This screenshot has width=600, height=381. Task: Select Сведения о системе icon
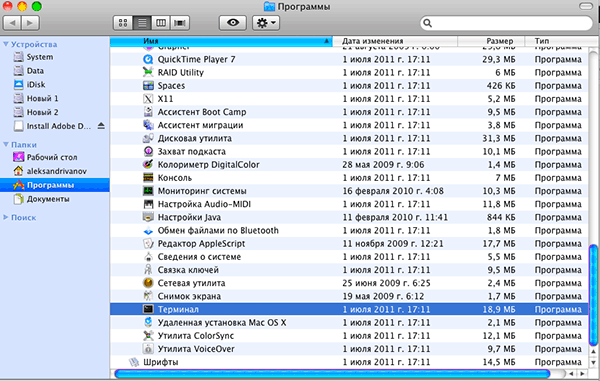[148, 257]
